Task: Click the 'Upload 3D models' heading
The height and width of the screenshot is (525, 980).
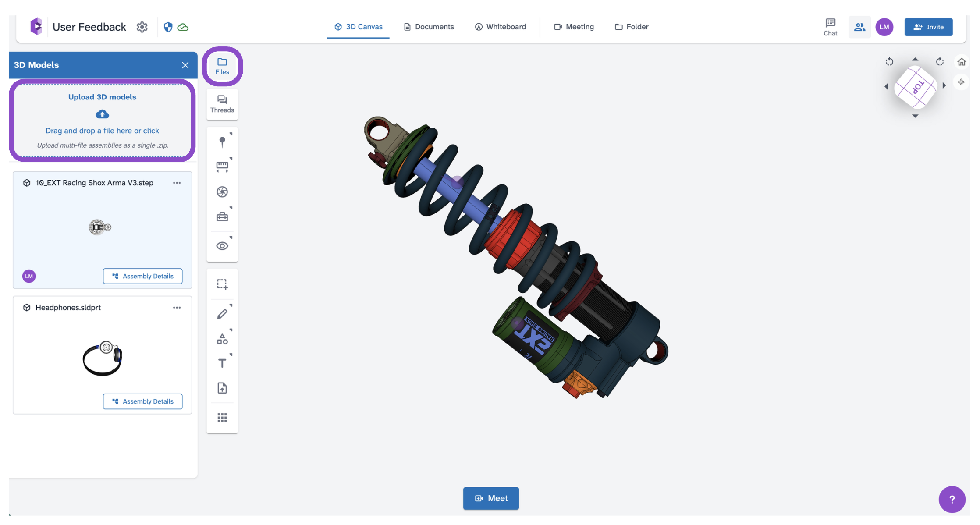Action: (102, 97)
